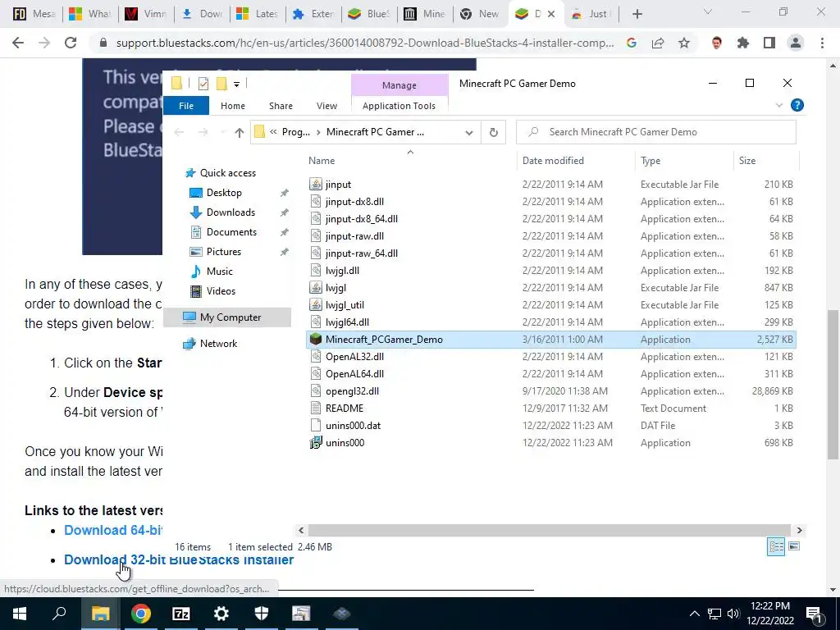This screenshot has width=840, height=630.
Task: Select the unins000 application uninstaller icon
Action: click(x=316, y=443)
